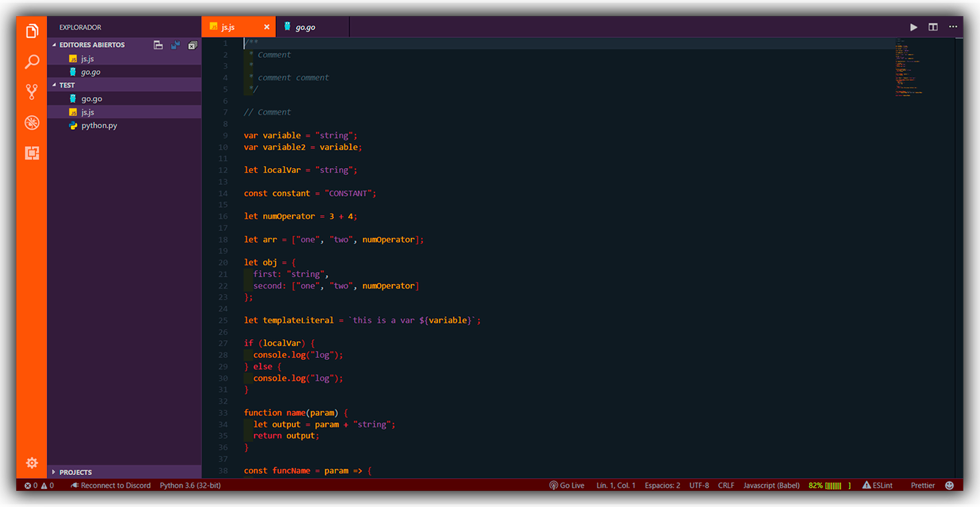Click Lin. 1, Col. 1 position indicator
The width and height of the screenshot is (980, 507).
[x=616, y=485]
